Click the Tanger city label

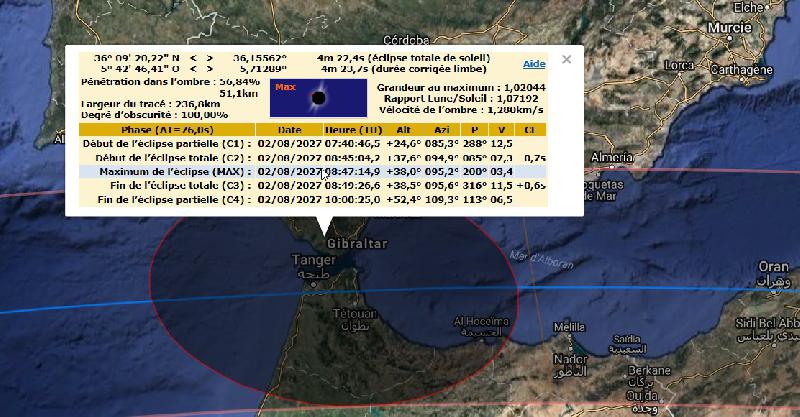click(314, 260)
